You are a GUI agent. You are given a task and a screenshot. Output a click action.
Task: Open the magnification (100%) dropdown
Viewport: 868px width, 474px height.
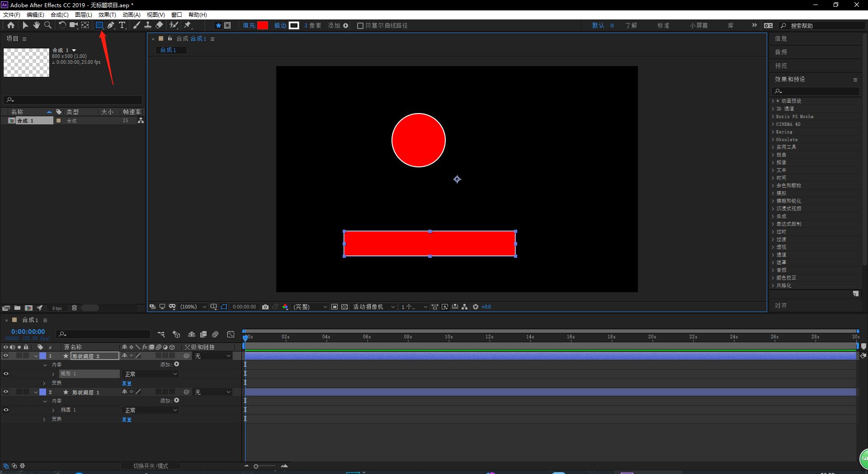(193, 307)
